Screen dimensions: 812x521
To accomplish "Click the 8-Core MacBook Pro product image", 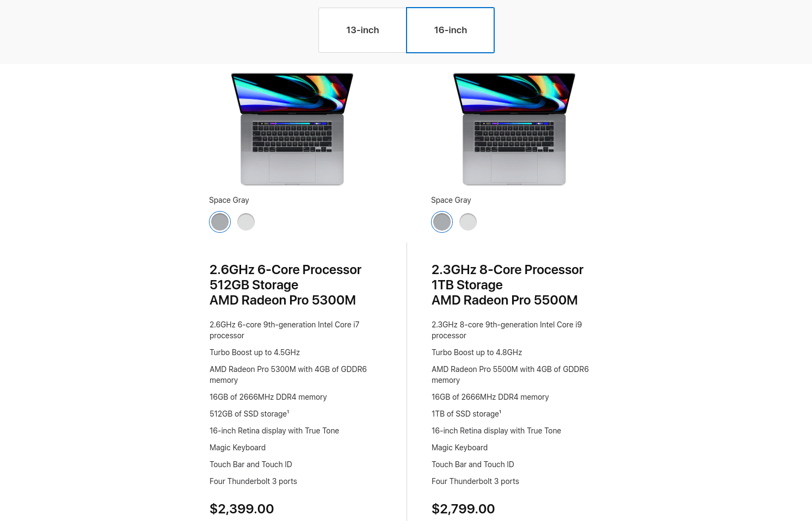I will pos(514,129).
